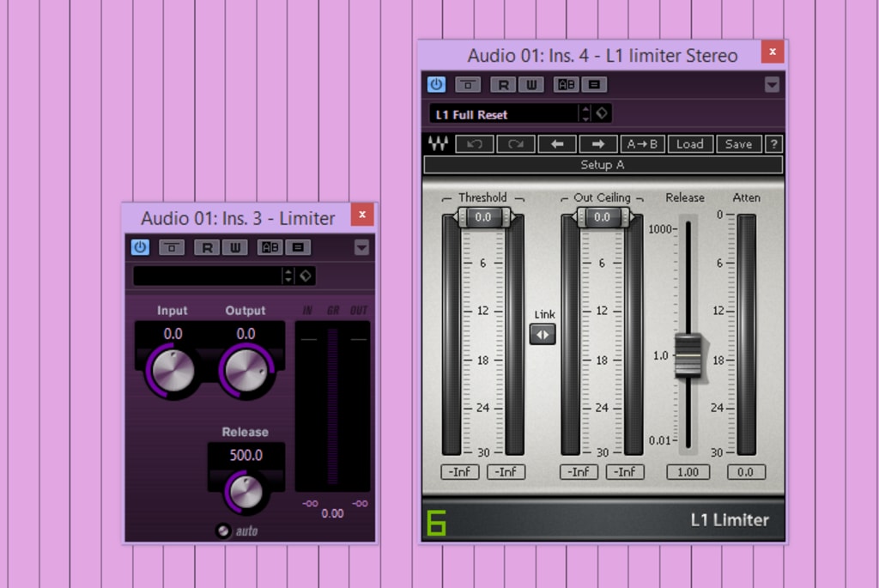Click the Limiter Output knob
The width and height of the screenshot is (879, 588).
(x=246, y=372)
